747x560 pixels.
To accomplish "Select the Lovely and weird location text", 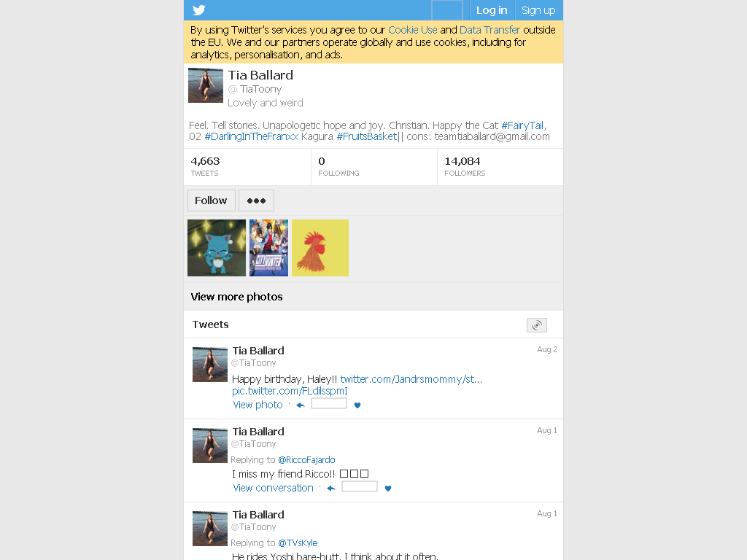I will [266, 103].
